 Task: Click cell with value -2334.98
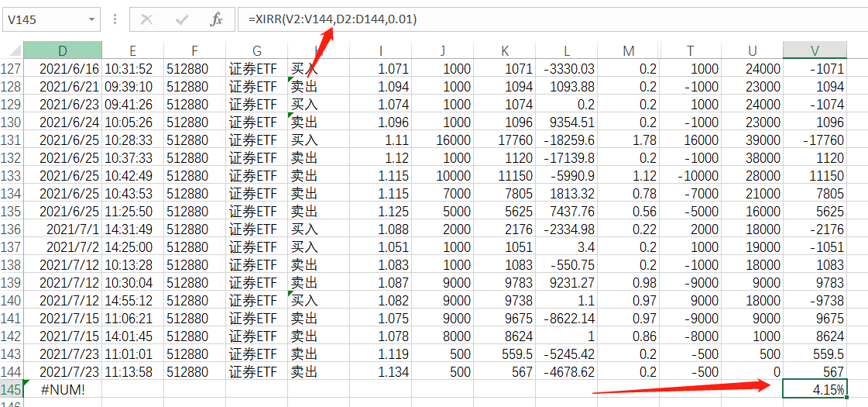point(567,229)
